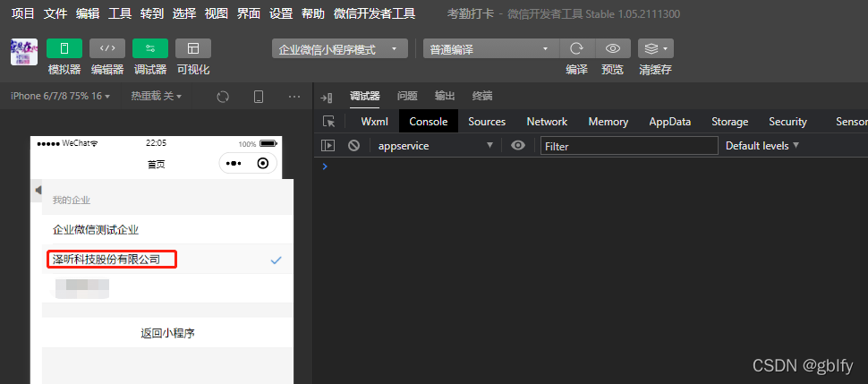Click the speaker icon left of 我的企业
This screenshot has height=384, width=868.
(38, 191)
